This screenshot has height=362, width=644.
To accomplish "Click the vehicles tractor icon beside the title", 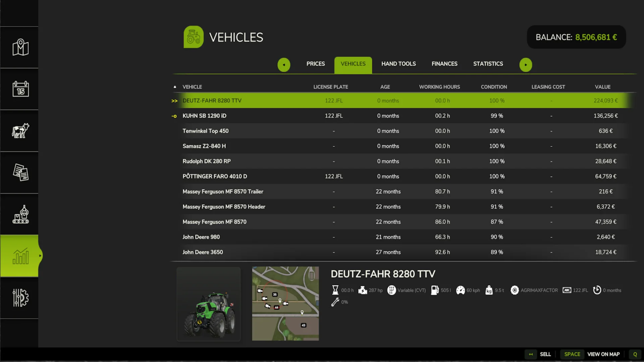I will [194, 37].
